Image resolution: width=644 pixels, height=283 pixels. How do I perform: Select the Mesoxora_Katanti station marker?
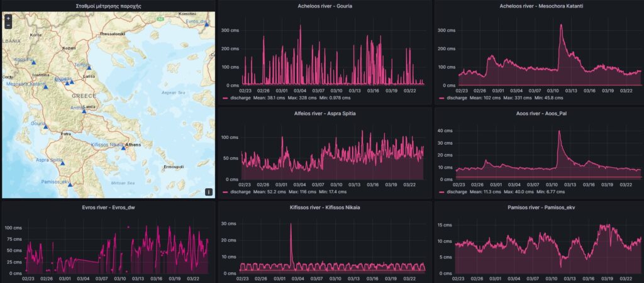pyautogui.click(x=46, y=87)
